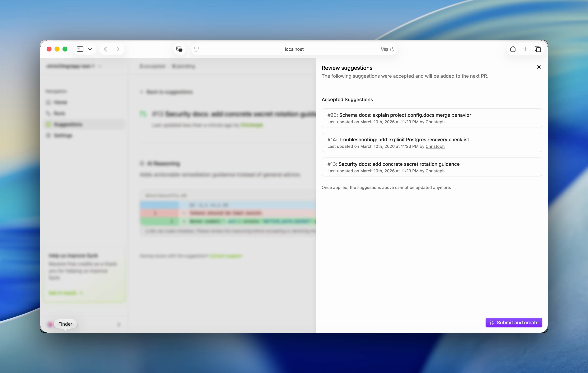Switch to the pending suggestions tab
The width and height of the screenshot is (588, 373).
tap(184, 66)
